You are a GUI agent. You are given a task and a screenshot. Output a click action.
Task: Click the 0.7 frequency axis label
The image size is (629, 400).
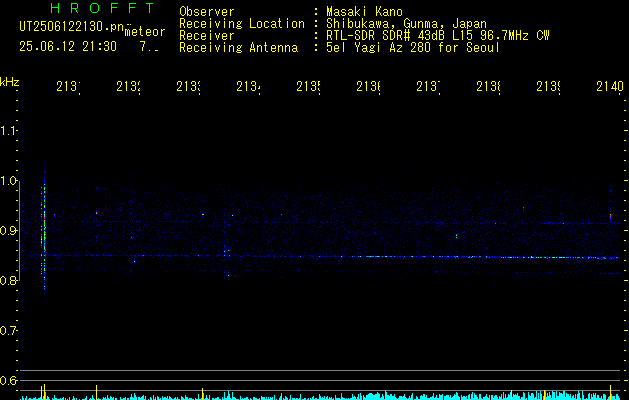click(8, 330)
